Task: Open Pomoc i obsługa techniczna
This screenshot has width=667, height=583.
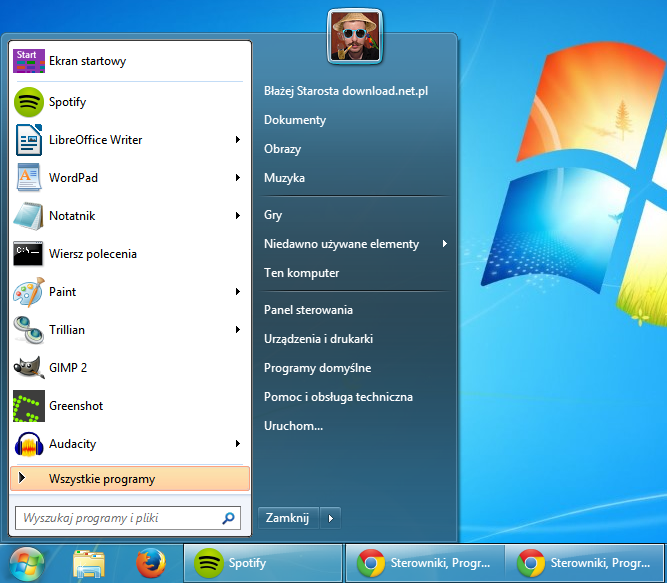Action: (338, 397)
